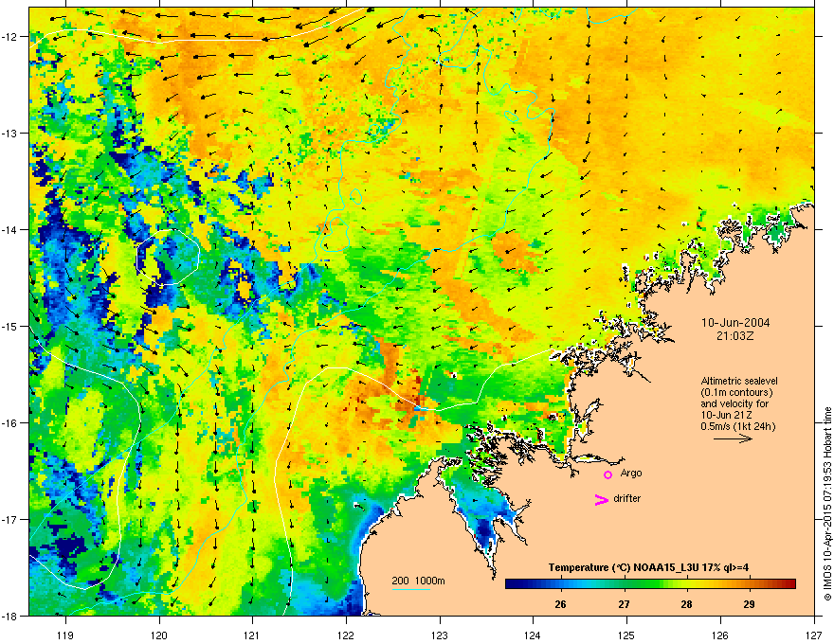Click the latitude axis label -18
The image size is (834, 644).
9,616
